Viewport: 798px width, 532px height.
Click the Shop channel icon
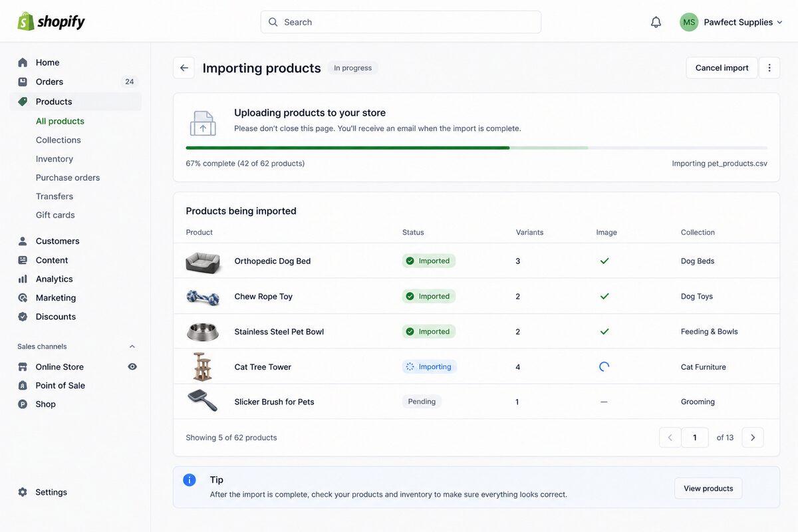tap(23, 404)
